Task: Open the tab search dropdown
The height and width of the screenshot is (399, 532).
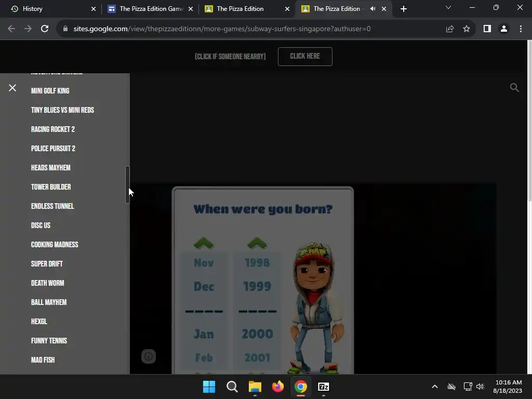Action: coord(448,7)
